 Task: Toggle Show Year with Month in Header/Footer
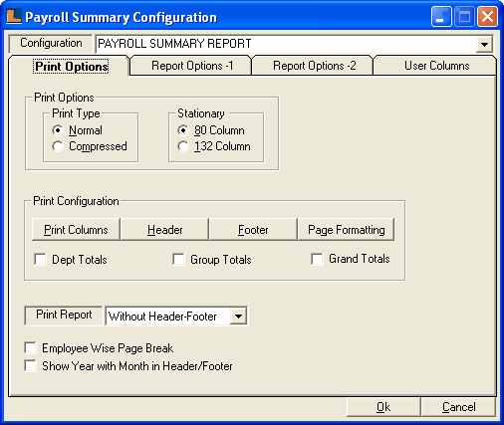(30, 366)
